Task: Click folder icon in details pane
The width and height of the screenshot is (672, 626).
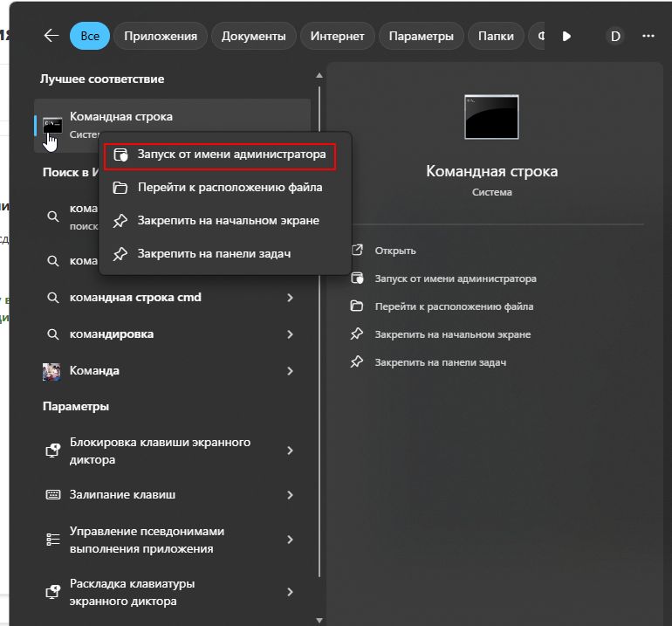Action: (x=357, y=306)
